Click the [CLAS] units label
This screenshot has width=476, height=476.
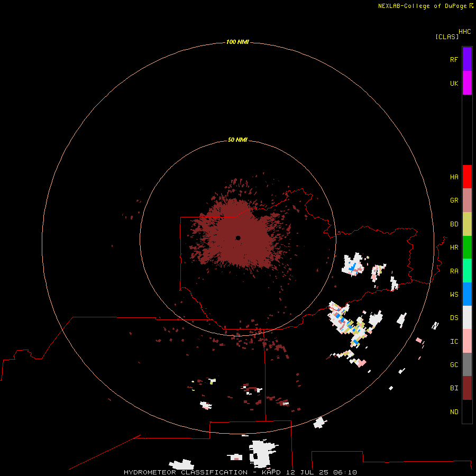[447, 36]
